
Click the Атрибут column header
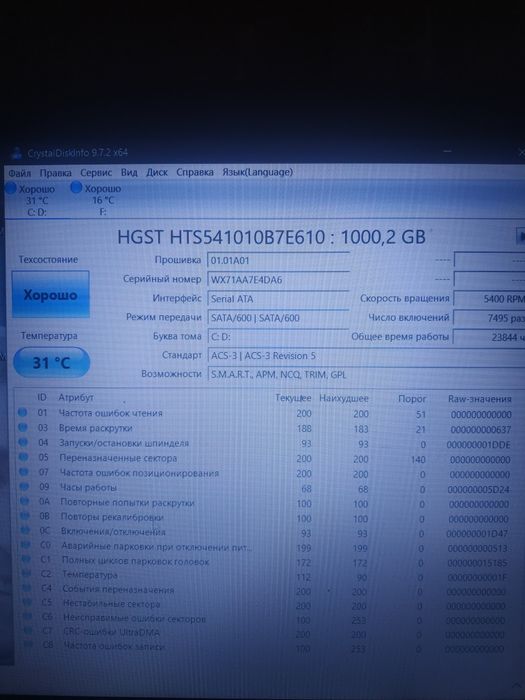coord(76,397)
